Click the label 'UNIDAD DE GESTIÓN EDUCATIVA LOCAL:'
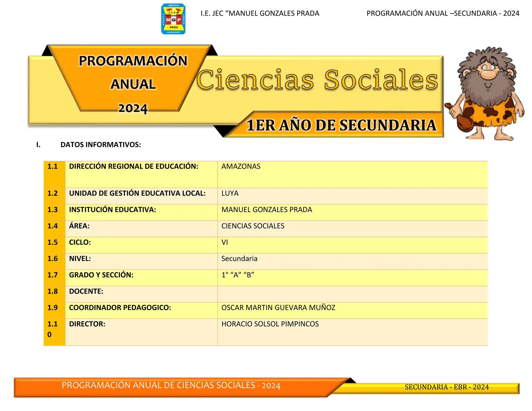 click(137, 193)
